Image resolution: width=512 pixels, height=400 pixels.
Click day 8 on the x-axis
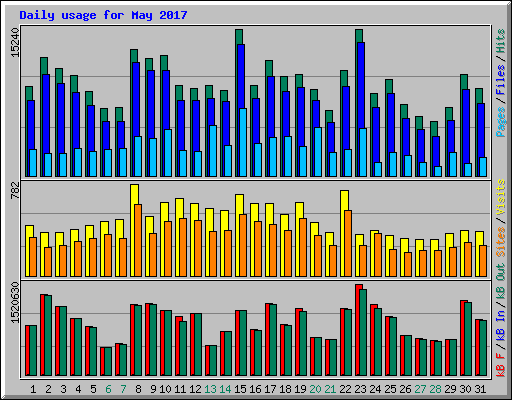(x=138, y=389)
